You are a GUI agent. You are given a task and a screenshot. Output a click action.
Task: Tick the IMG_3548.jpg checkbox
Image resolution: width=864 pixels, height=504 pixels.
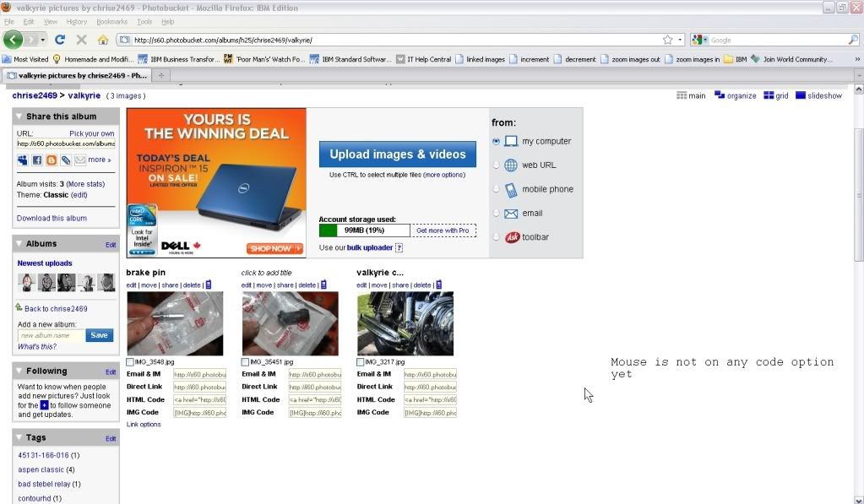coord(130,362)
